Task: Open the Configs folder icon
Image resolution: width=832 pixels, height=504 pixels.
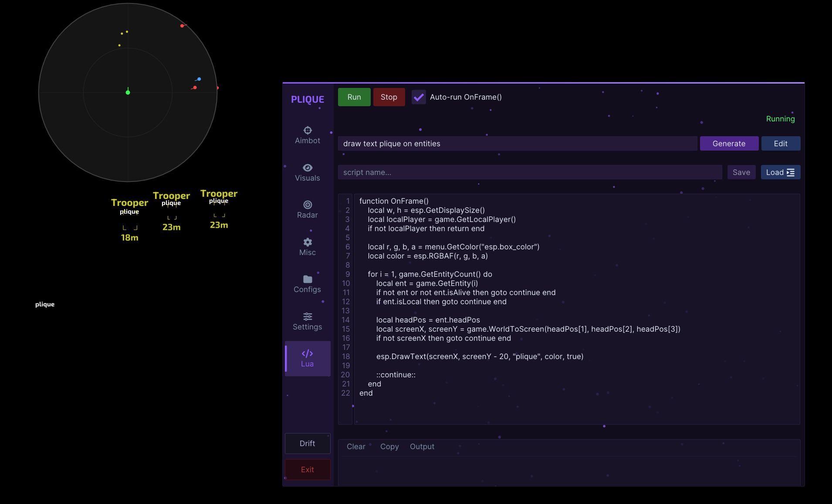Action: point(308,279)
